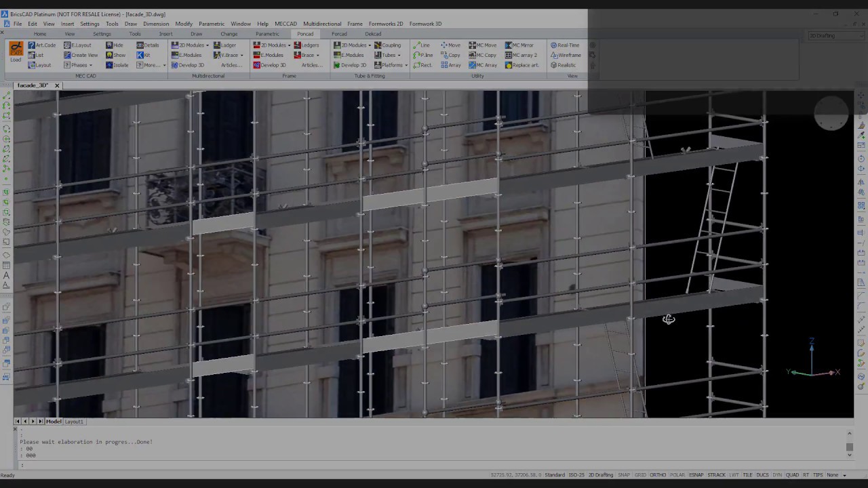Click the Articles... button in Multidirectional
The width and height of the screenshot is (868, 488).
click(x=231, y=65)
